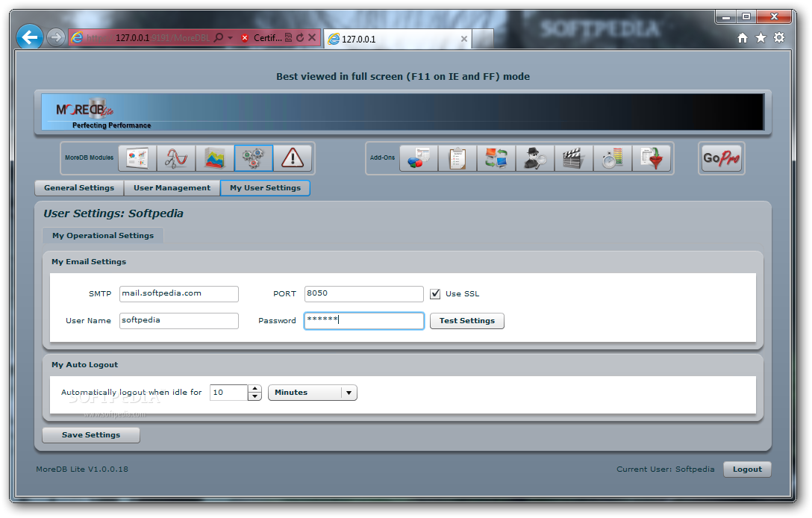Screen dimensions: 812x518
Task: Open a new blank browser tab
Action: tap(483, 39)
